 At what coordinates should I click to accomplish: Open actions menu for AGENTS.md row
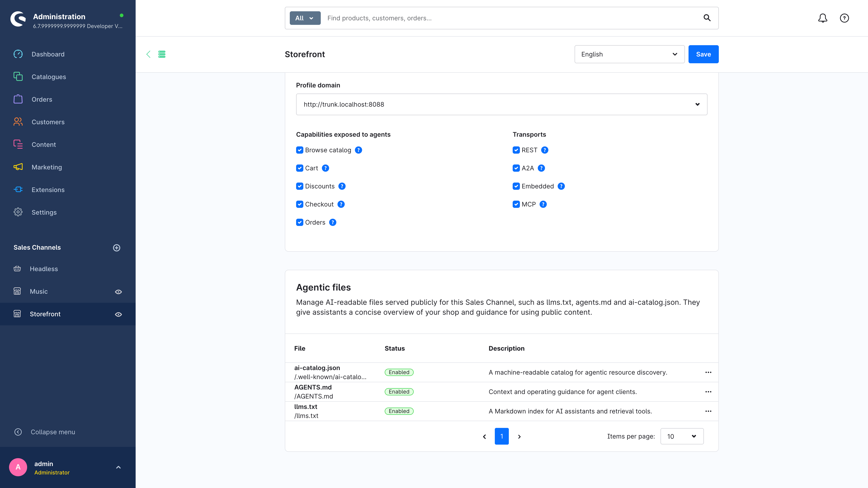pos(708,392)
